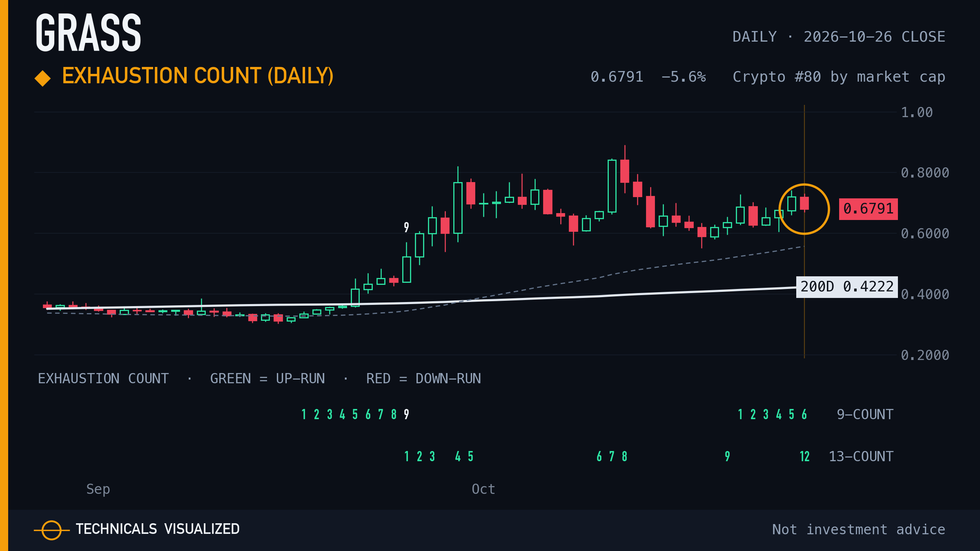The height and width of the screenshot is (551, 980).
Task: Click the GRASS ticker title
Action: pyautogui.click(x=88, y=33)
